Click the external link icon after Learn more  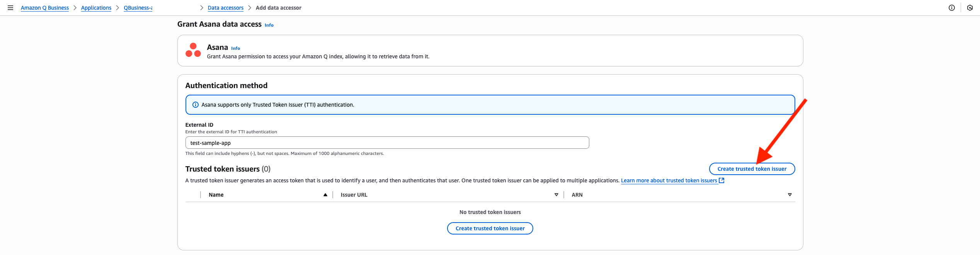[x=721, y=180]
